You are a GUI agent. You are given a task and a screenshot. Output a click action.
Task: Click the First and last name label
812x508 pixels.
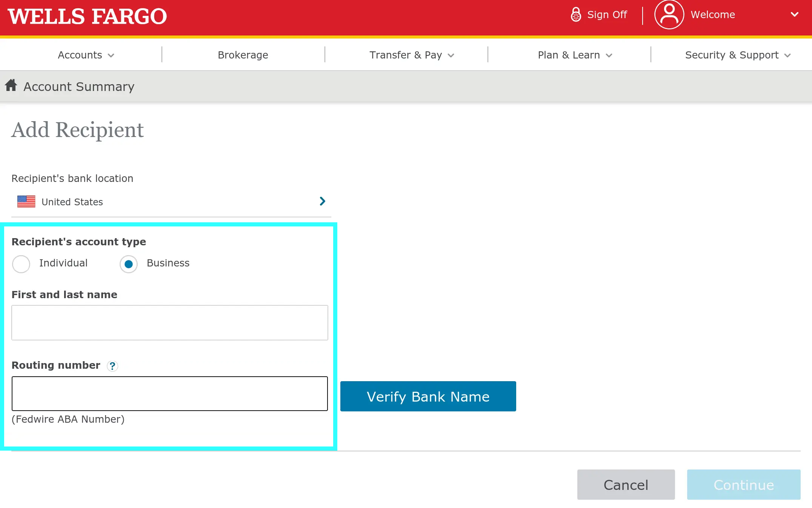65,295
